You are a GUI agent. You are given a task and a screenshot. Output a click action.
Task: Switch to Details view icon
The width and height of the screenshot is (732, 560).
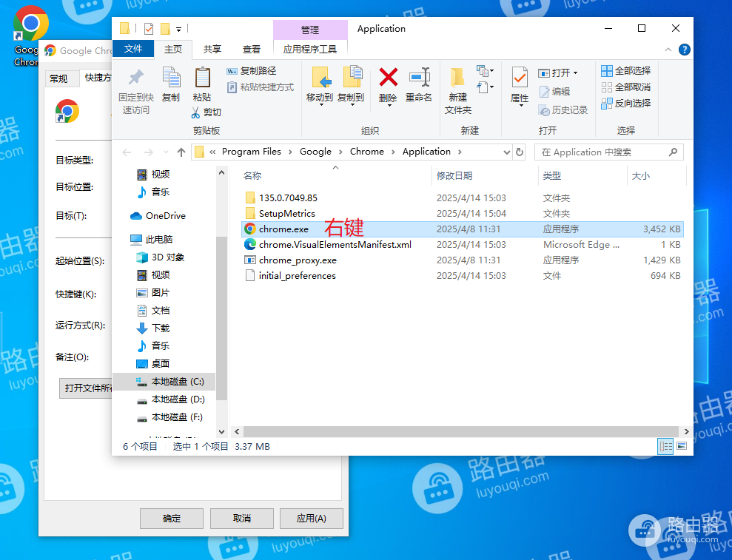click(665, 447)
